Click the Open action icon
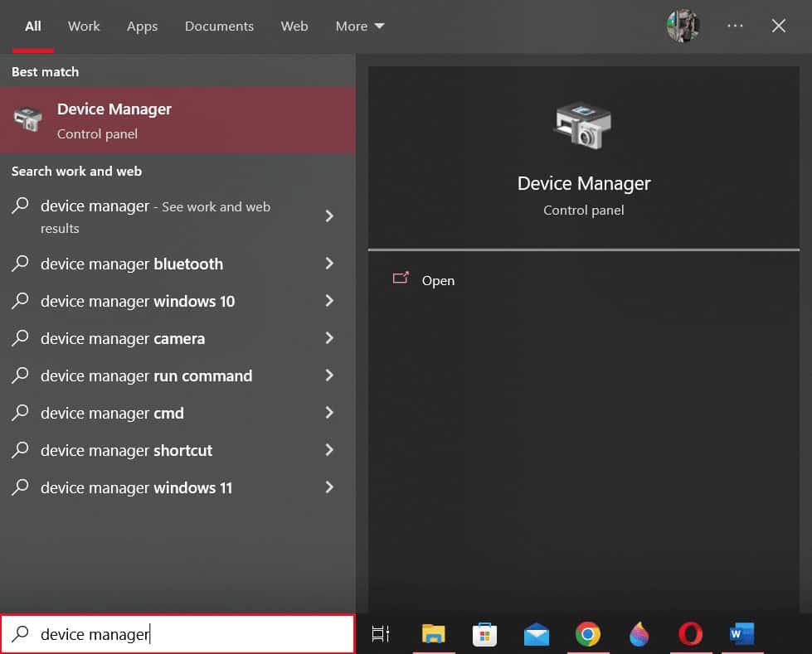Viewport: 812px width, 654px height. [401, 279]
